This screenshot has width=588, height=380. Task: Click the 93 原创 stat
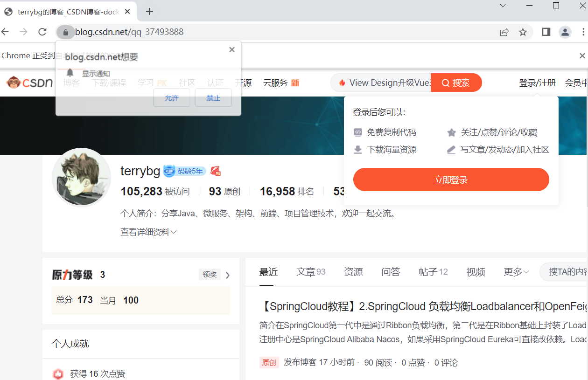[x=224, y=192]
